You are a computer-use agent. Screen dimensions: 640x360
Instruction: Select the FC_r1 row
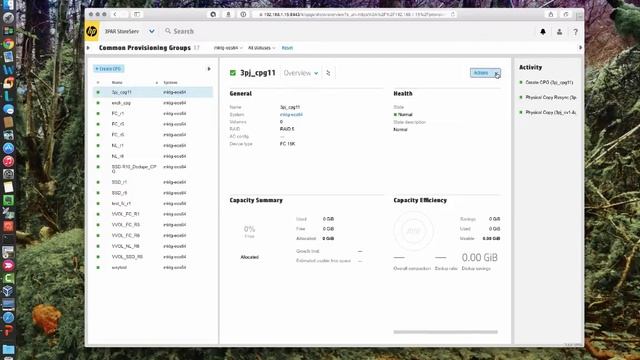(x=153, y=113)
